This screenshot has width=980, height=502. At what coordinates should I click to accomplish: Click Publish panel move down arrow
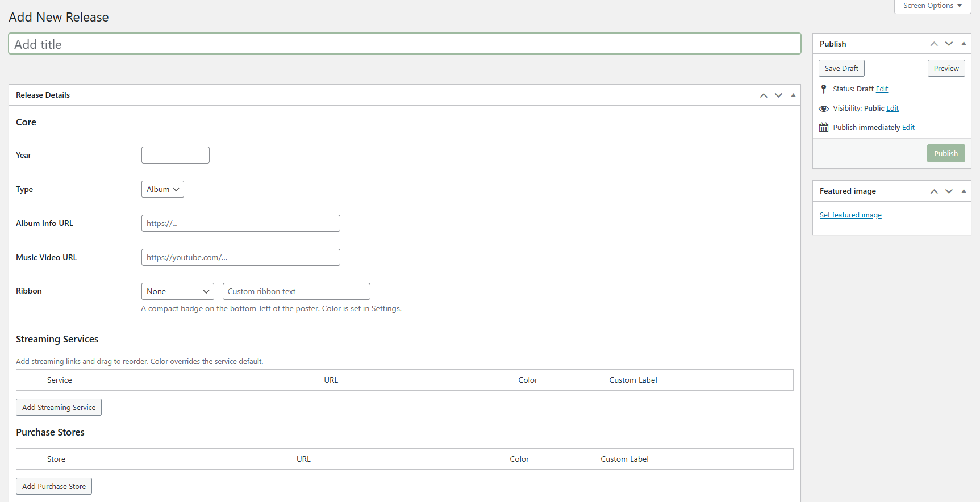(x=949, y=44)
